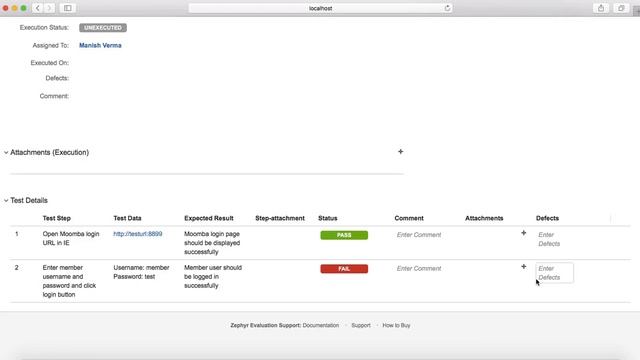Click Executed On label
640x360 pixels.
click(x=49, y=63)
